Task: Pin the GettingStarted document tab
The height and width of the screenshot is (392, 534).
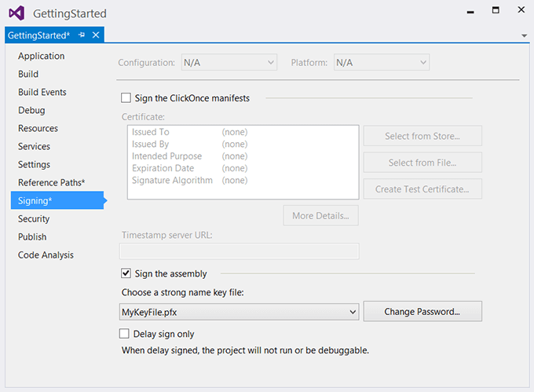Action: point(82,35)
